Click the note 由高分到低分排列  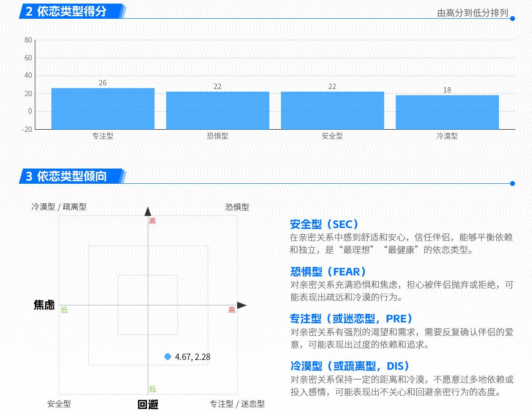pyautogui.click(x=473, y=13)
